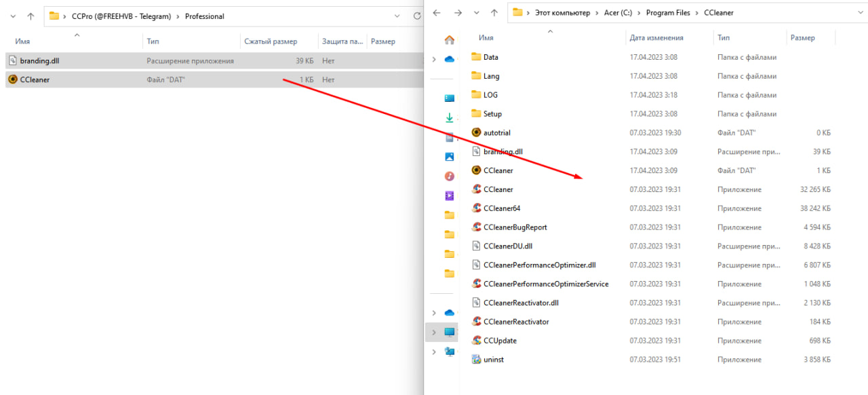Open Pictures in the navigation pane

(449, 157)
